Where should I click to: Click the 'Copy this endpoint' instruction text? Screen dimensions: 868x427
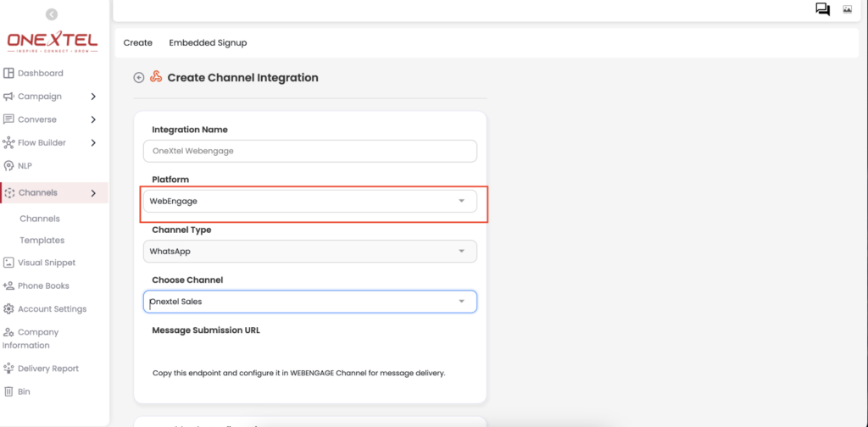tap(299, 373)
